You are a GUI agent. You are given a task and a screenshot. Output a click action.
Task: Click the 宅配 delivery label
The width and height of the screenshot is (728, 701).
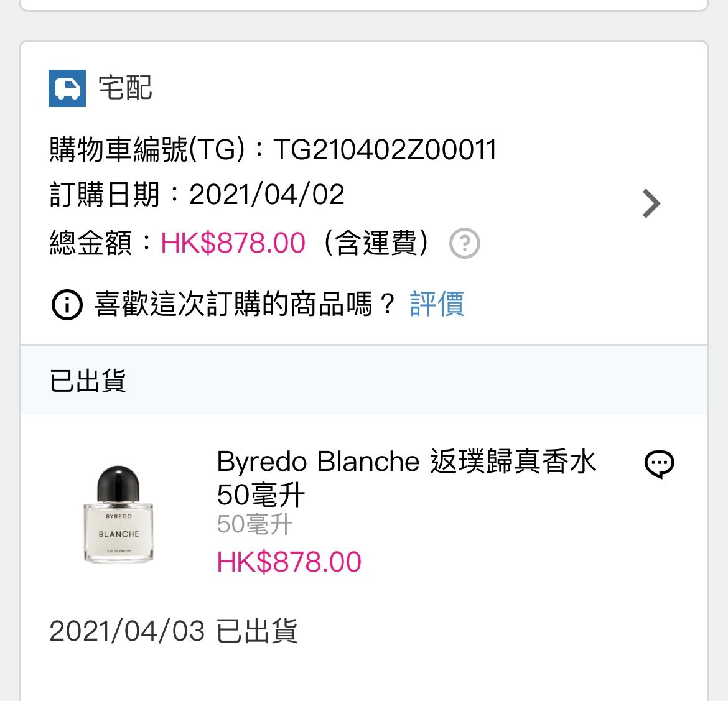tap(125, 88)
